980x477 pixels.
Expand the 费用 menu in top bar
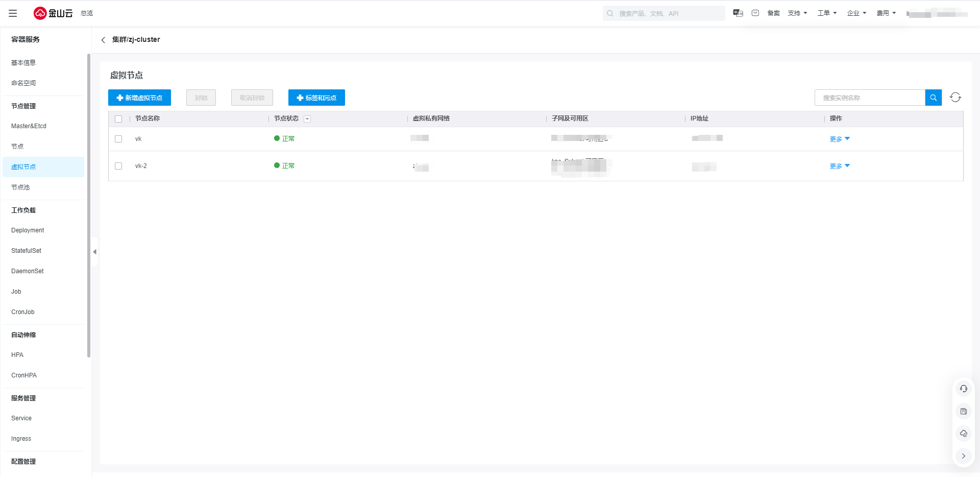click(x=886, y=13)
